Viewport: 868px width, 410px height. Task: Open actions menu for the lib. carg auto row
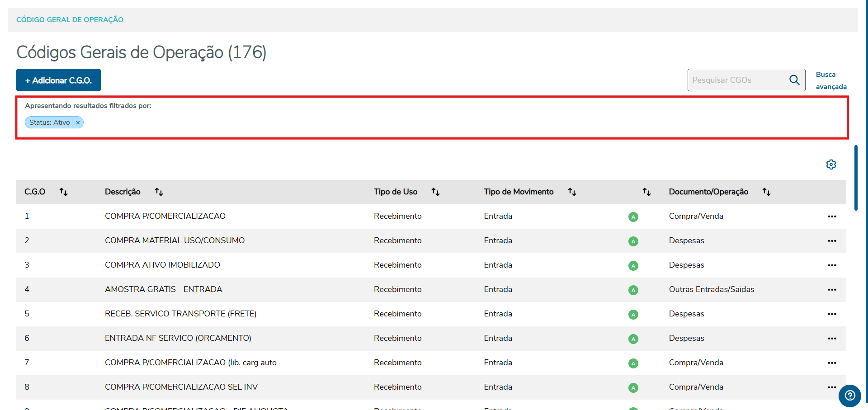[x=832, y=363]
